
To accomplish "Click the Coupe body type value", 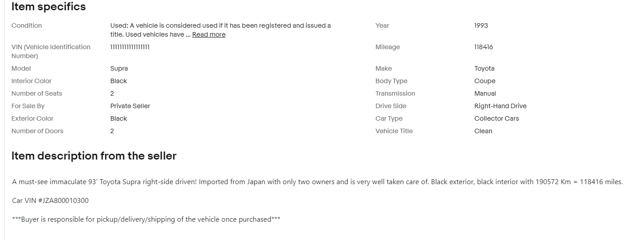I will (x=485, y=81).
